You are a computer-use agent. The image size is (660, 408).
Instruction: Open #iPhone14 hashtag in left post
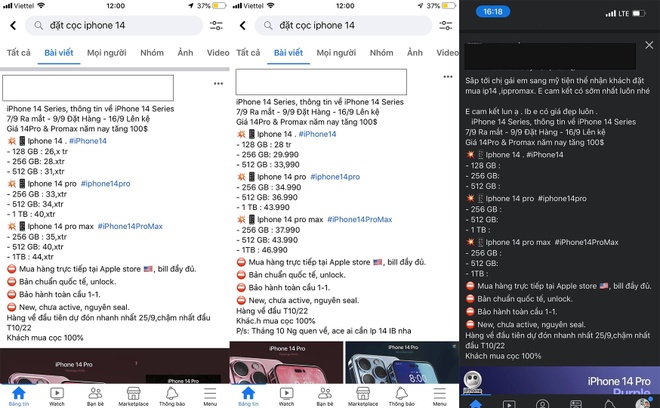[88, 141]
